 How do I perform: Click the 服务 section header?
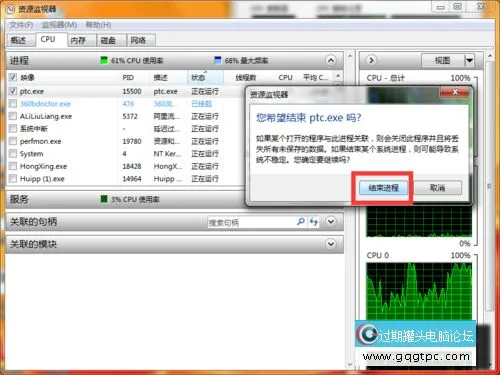click(x=125, y=199)
